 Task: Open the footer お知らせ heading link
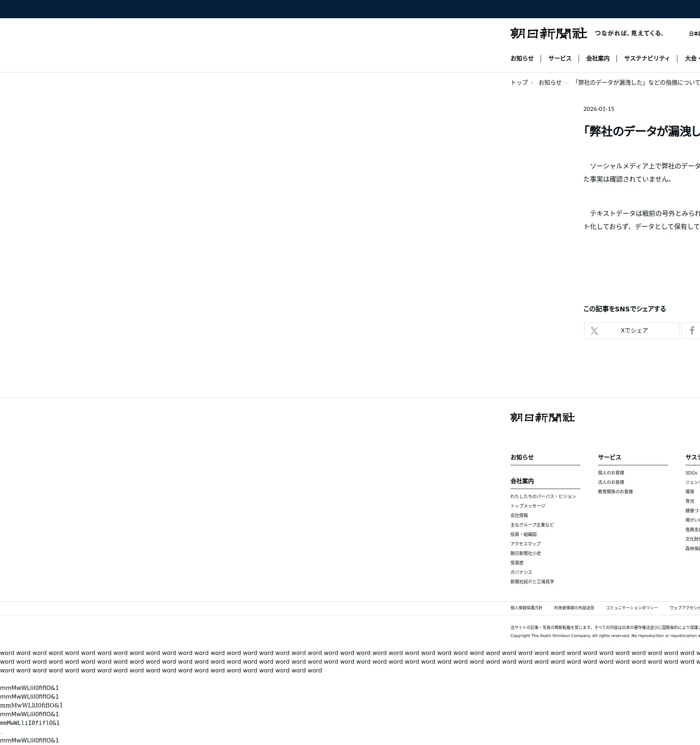click(x=522, y=457)
